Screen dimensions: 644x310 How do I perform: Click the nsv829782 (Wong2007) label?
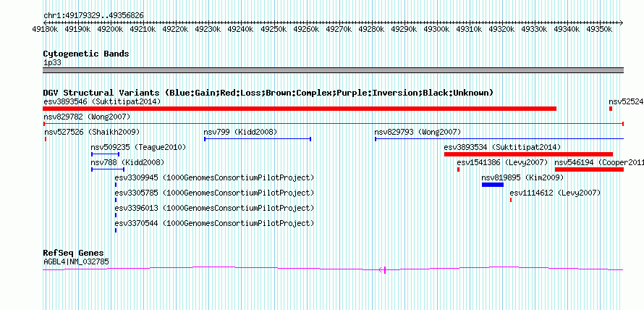87,117
